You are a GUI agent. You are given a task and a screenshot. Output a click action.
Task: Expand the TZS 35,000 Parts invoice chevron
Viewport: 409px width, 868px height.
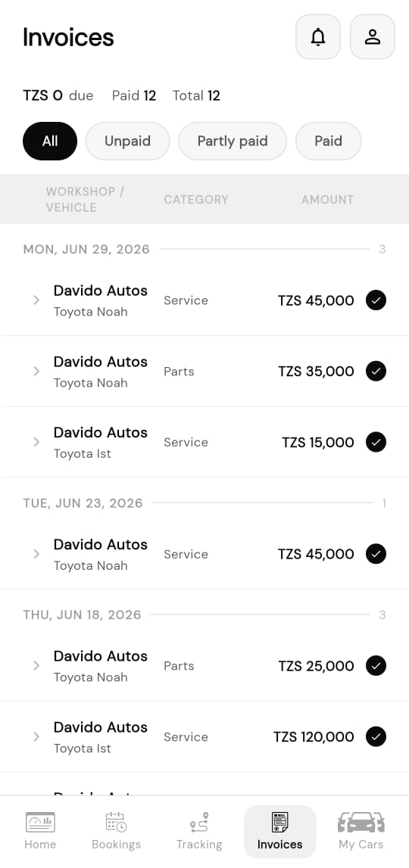(x=36, y=371)
